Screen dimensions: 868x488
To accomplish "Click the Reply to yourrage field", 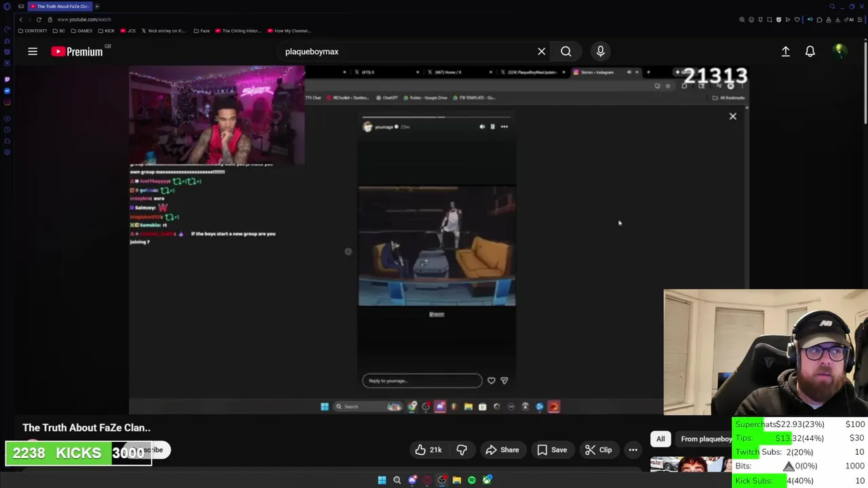I will tap(422, 381).
